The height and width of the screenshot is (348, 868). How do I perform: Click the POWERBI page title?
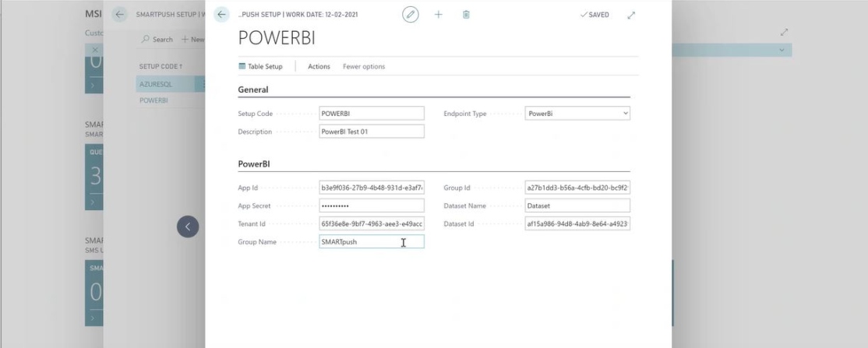277,37
